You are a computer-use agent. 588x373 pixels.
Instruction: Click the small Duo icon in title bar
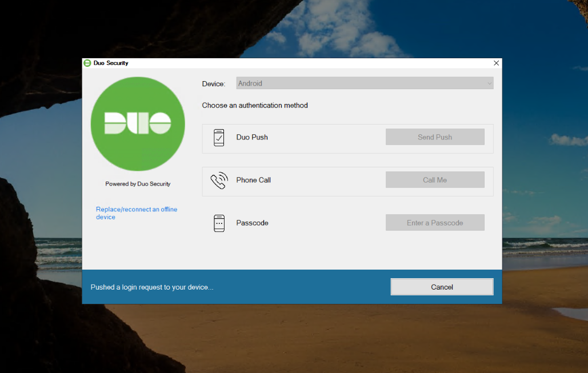pyautogui.click(x=87, y=63)
